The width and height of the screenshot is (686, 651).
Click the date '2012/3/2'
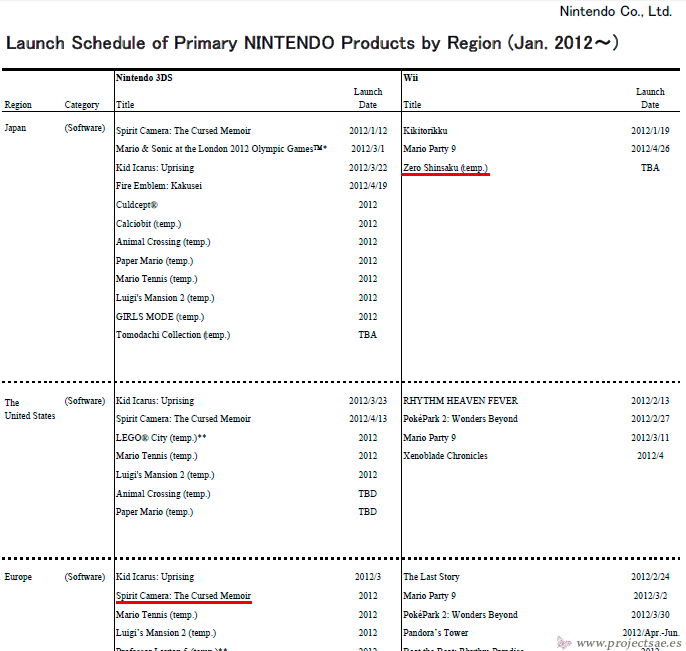[x=650, y=596]
